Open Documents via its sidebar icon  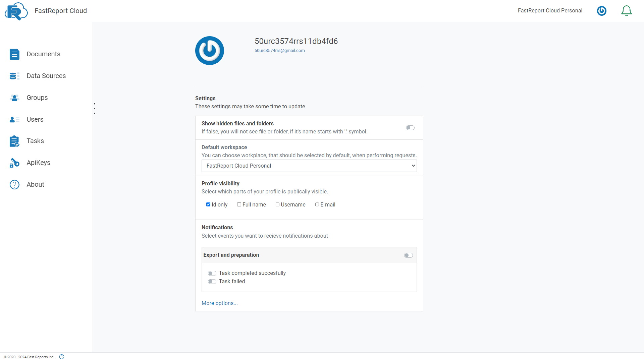14,54
